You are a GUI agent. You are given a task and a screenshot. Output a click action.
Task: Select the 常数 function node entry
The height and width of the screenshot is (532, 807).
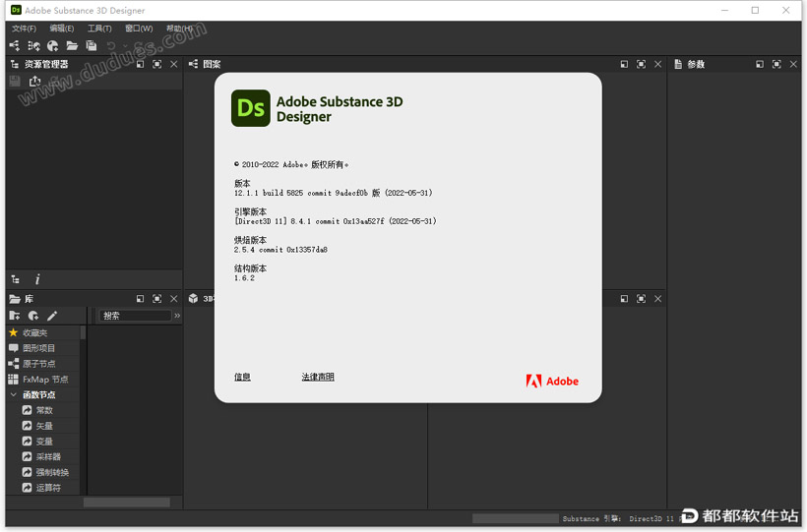pos(44,410)
